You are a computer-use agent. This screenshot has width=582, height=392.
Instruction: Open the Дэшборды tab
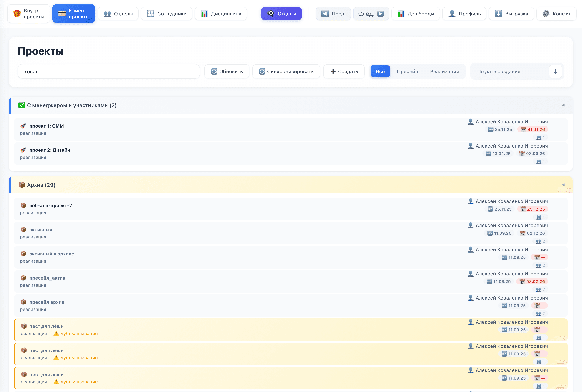coord(415,14)
